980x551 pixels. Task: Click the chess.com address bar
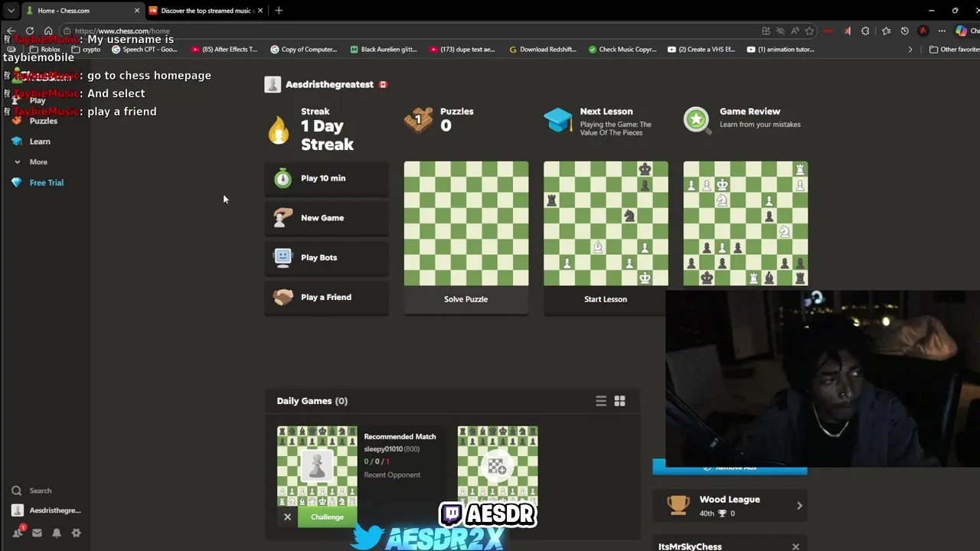point(413,31)
